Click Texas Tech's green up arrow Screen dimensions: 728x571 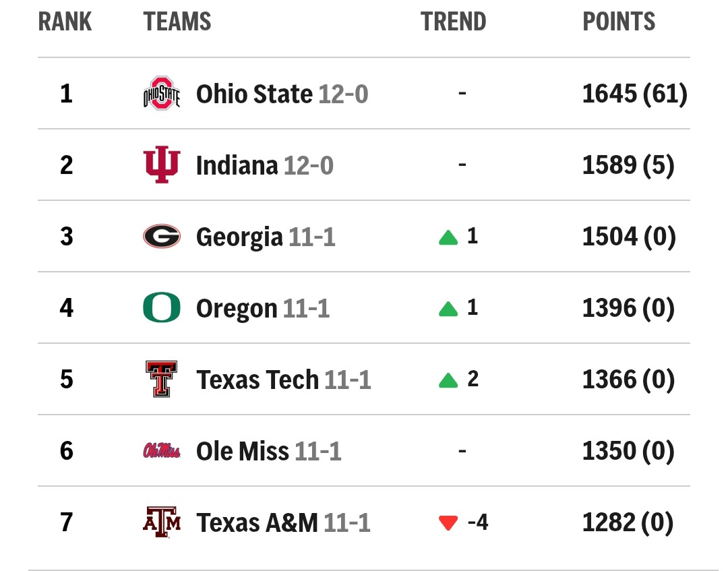point(448,381)
